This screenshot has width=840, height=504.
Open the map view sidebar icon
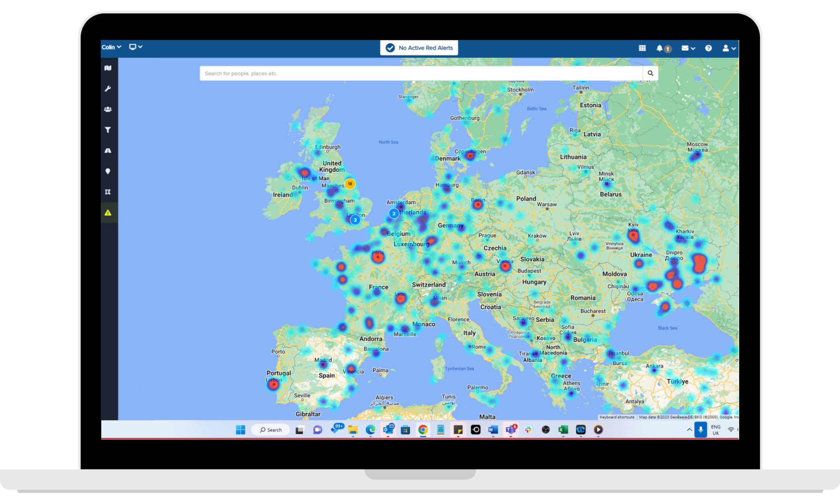pos(108,68)
